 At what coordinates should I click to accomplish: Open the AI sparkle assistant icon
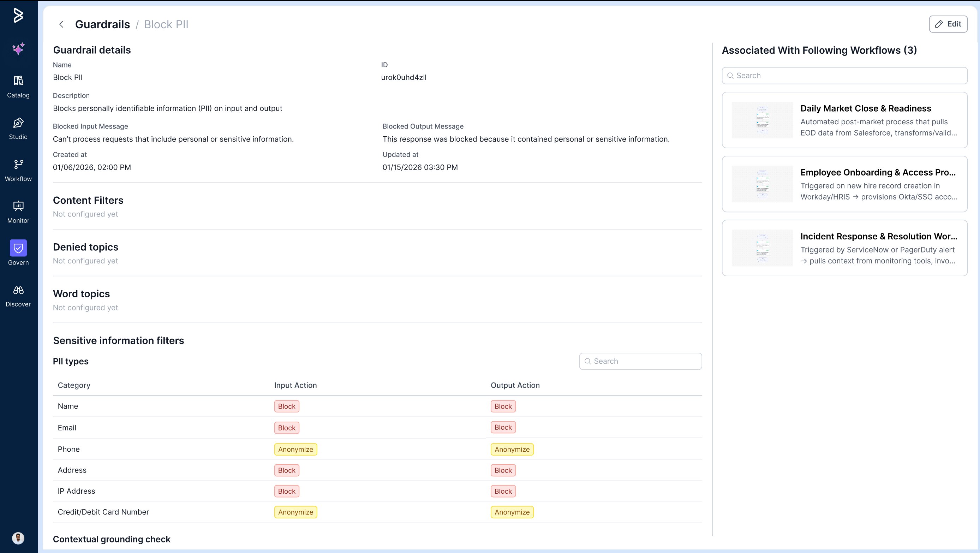point(18,49)
